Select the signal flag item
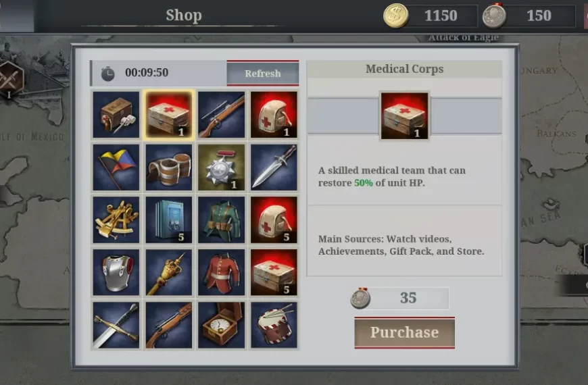The width and height of the screenshot is (588, 385). point(116,168)
